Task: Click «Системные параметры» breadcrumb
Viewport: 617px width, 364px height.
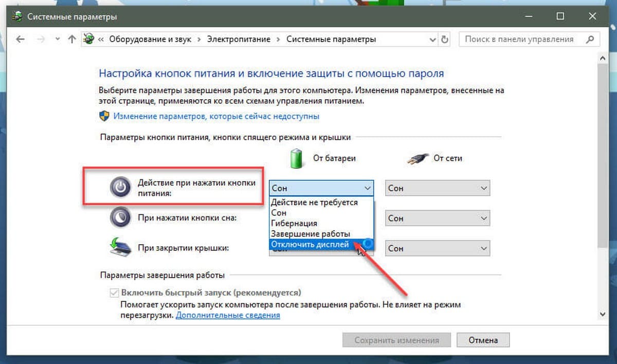Action: (x=331, y=39)
